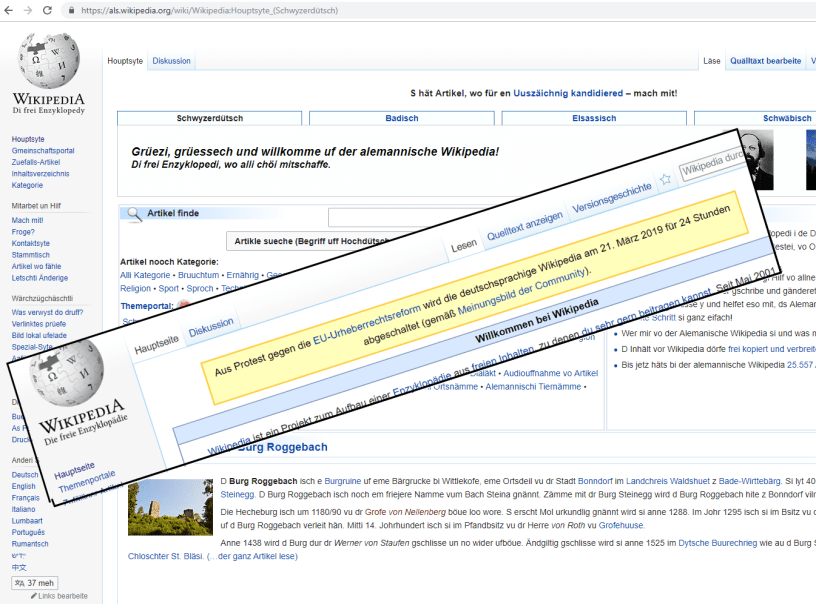Click the pencil icon for Links bearbeite

click(35, 597)
